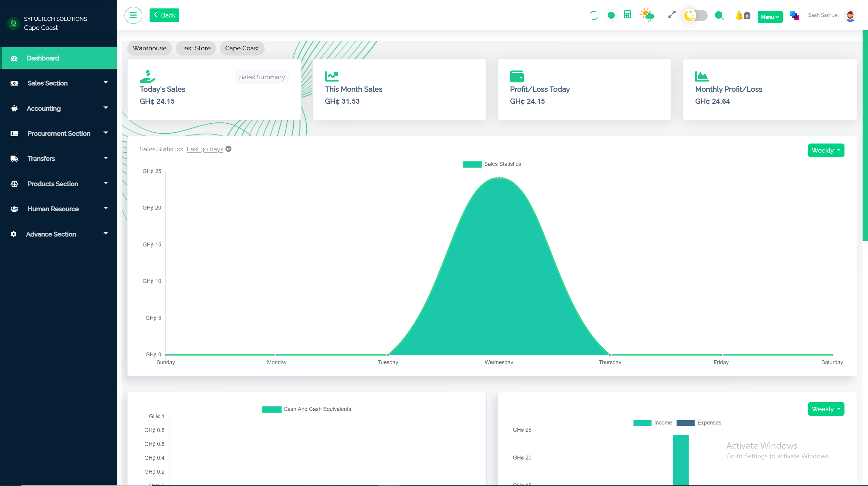Viewport: 868px width, 486px height.
Task: Click Today's Sales hand-dollar icon
Action: 147,77
